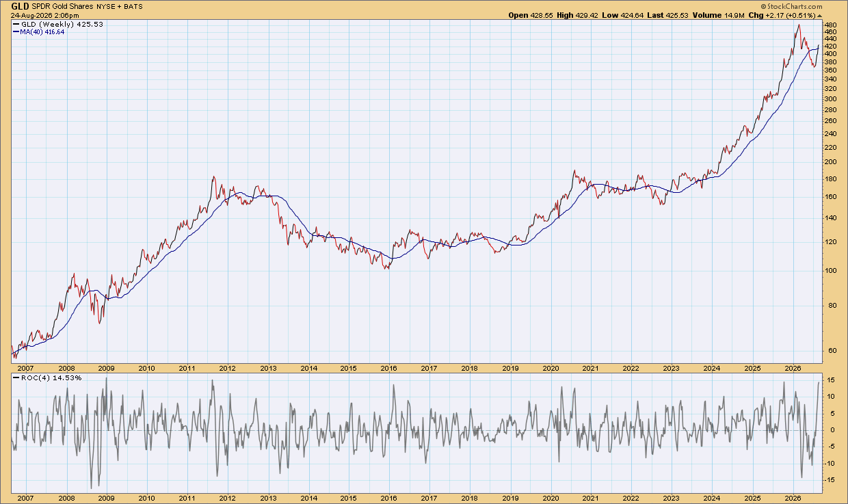This screenshot has width=848, height=504.
Task: Click the -10 label on ROC axis
Action: 831,463
